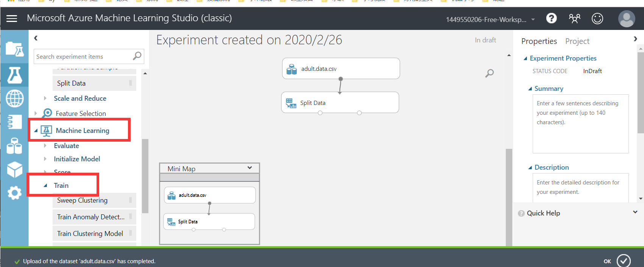The image size is (644, 267).
Task: Collapse the module palette with left chevron
Action: [x=36, y=38]
